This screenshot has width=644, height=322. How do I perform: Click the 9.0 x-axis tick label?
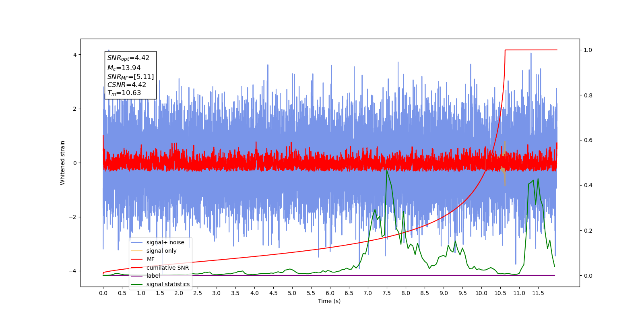(x=444, y=293)
